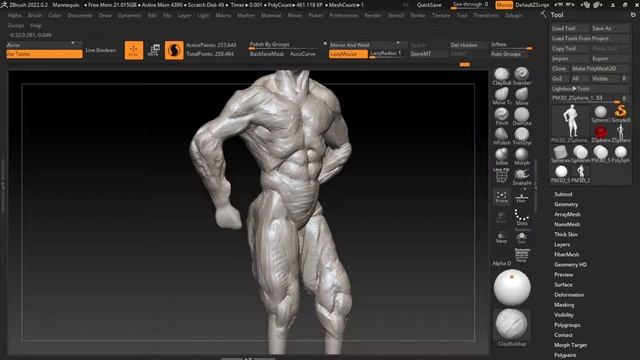Screen dimensions: 640x360
Task: Expand the Deformation section
Action: (569, 295)
